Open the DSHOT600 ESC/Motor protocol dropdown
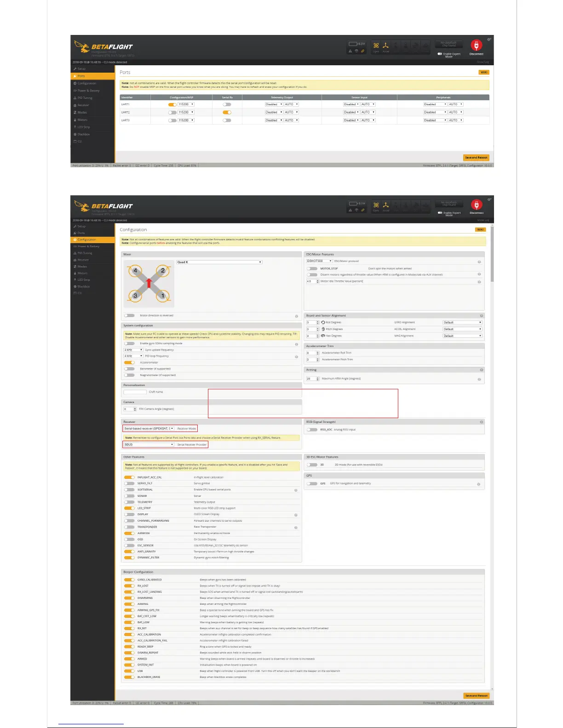 click(319, 261)
